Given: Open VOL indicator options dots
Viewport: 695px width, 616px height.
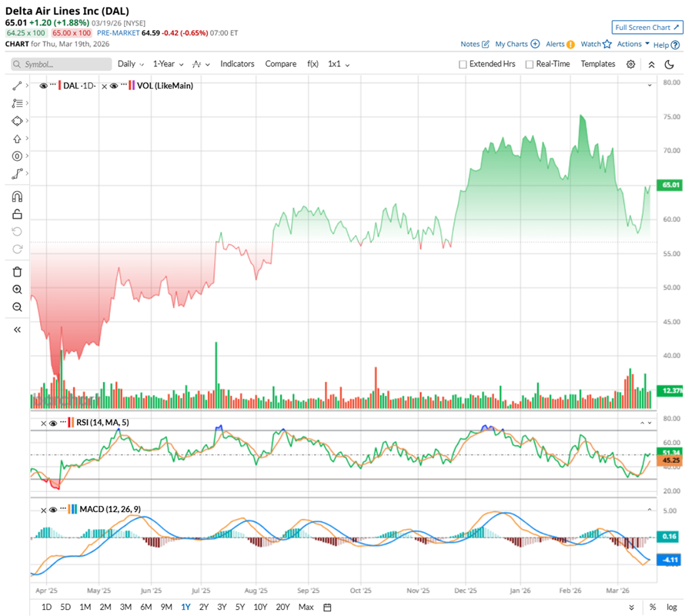Looking at the screenshot, I should point(124,85).
